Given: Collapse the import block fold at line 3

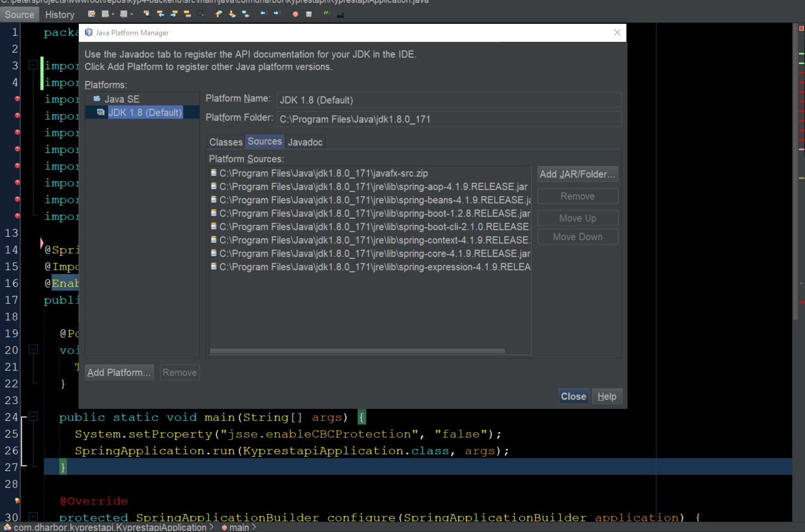Looking at the screenshot, I should (33, 65).
